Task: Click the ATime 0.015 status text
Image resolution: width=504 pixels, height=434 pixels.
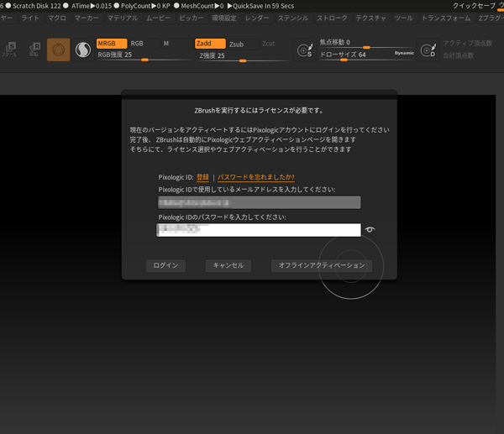Action: point(92,6)
